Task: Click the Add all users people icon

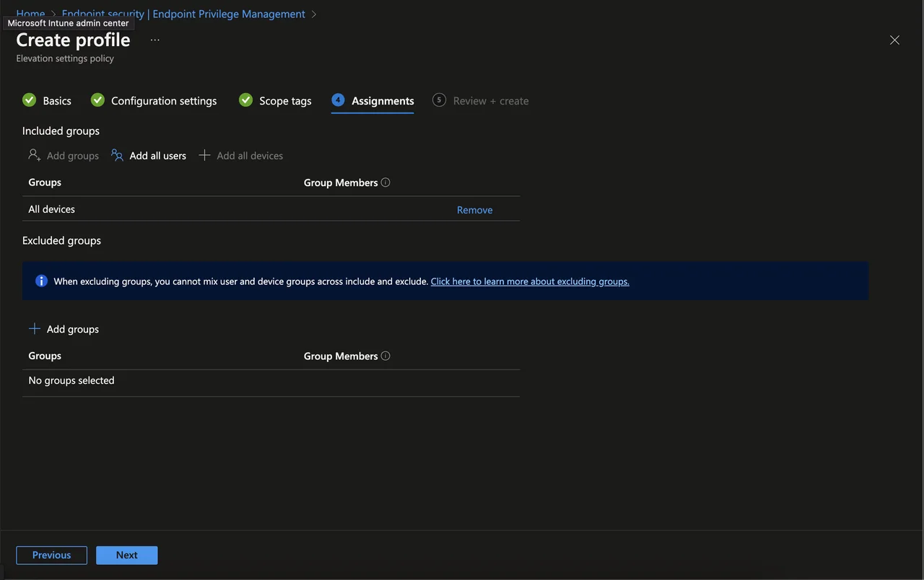Action: [x=117, y=155]
